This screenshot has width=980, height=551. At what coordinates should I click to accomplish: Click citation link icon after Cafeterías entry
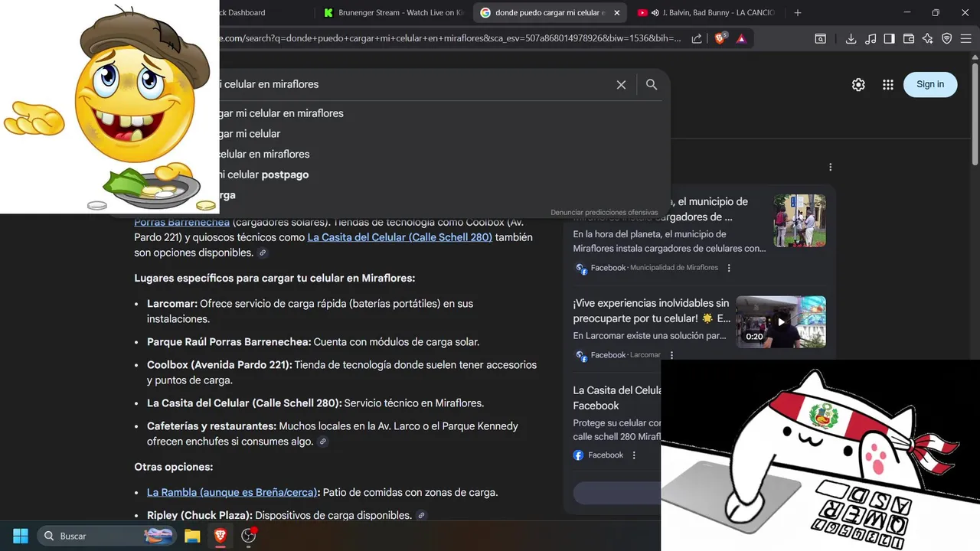pyautogui.click(x=323, y=442)
